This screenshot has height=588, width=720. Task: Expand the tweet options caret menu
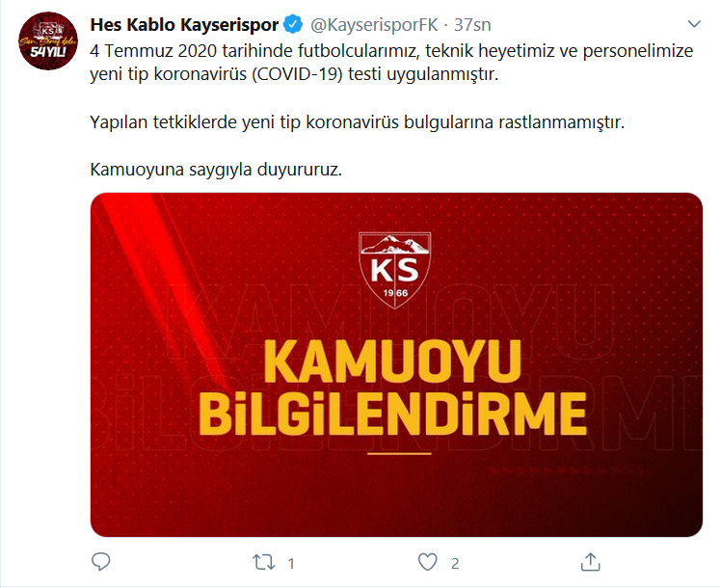pos(694,24)
